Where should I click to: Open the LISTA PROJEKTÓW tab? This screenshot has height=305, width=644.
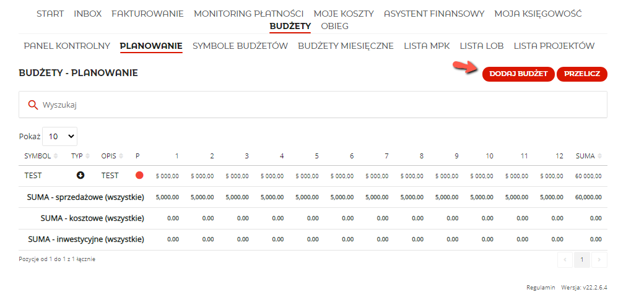[554, 46]
